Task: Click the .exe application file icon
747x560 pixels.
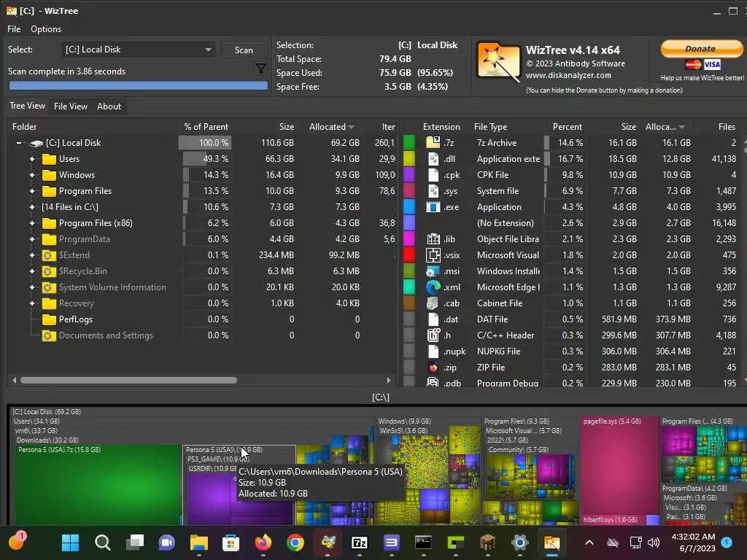Action: point(433,206)
